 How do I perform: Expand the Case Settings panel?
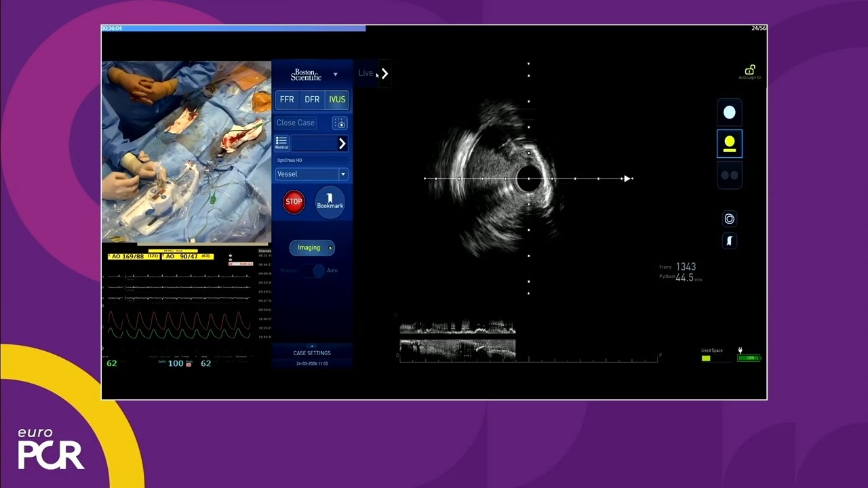[312, 352]
